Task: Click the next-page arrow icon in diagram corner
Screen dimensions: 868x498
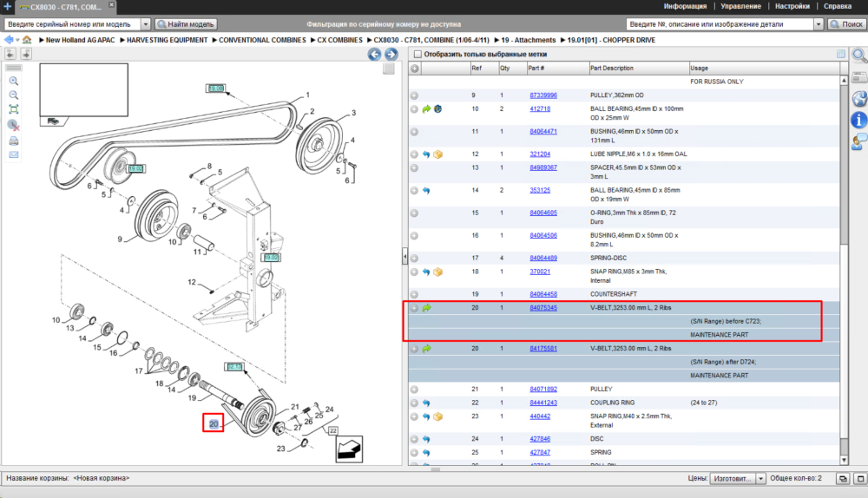Action: pos(349,449)
